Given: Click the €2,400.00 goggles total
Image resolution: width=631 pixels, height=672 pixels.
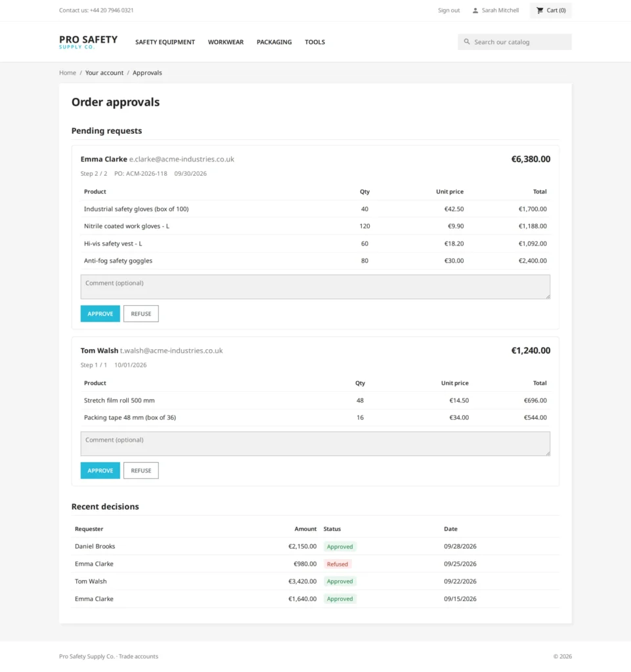Looking at the screenshot, I should (x=533, y=261).
